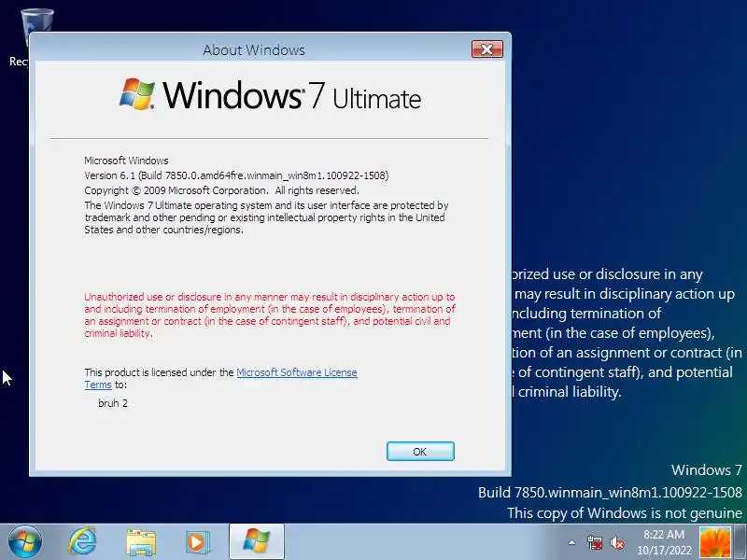Open Windows Media Player from taskbar
747x560 pixels.
(198, 542)
